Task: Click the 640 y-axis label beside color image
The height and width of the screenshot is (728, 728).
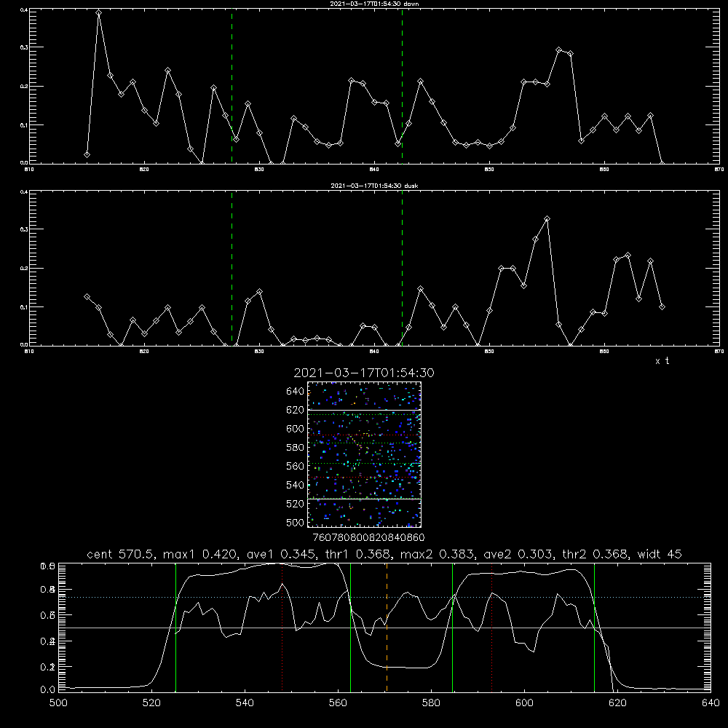Action: point(295,392)
